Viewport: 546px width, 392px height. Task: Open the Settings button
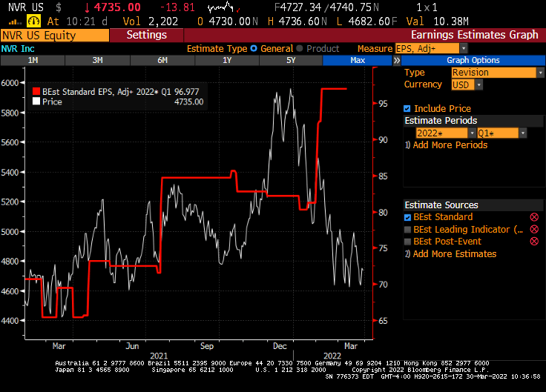[146, 35]
